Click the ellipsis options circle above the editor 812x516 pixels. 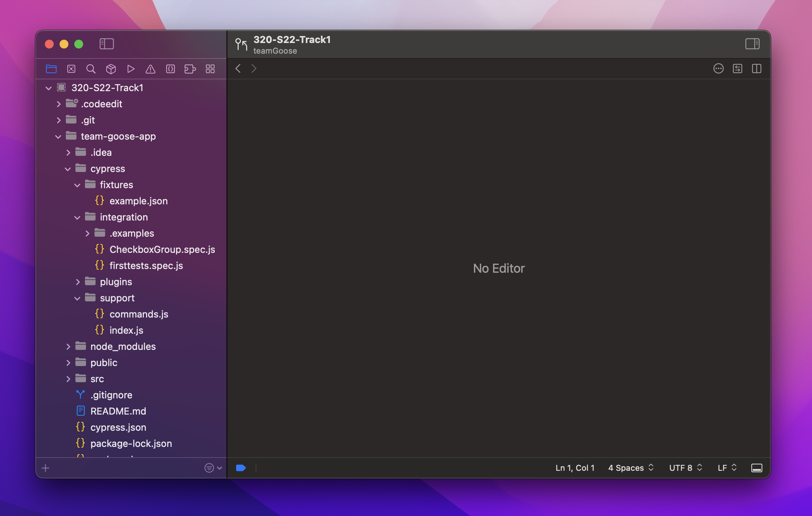[719, 68]
